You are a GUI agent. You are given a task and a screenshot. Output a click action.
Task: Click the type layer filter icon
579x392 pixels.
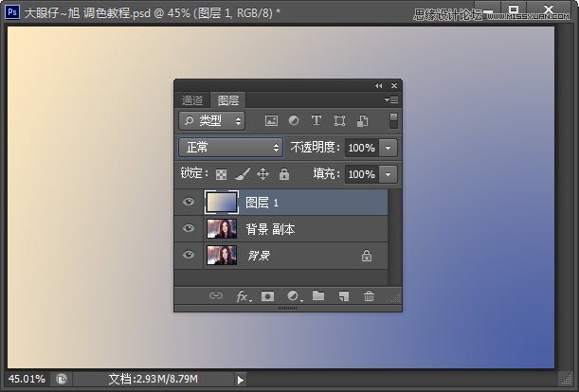click(316, 121)
